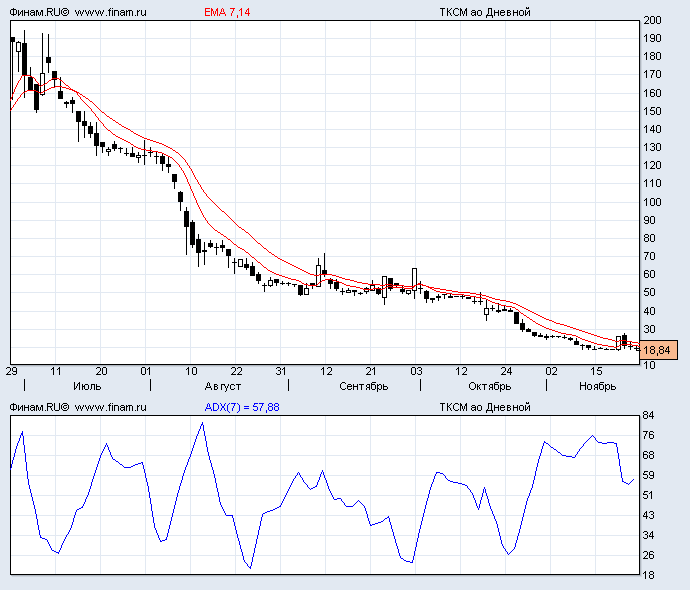
Task: Select the Август month label on time axis
Action: point(222,385)
